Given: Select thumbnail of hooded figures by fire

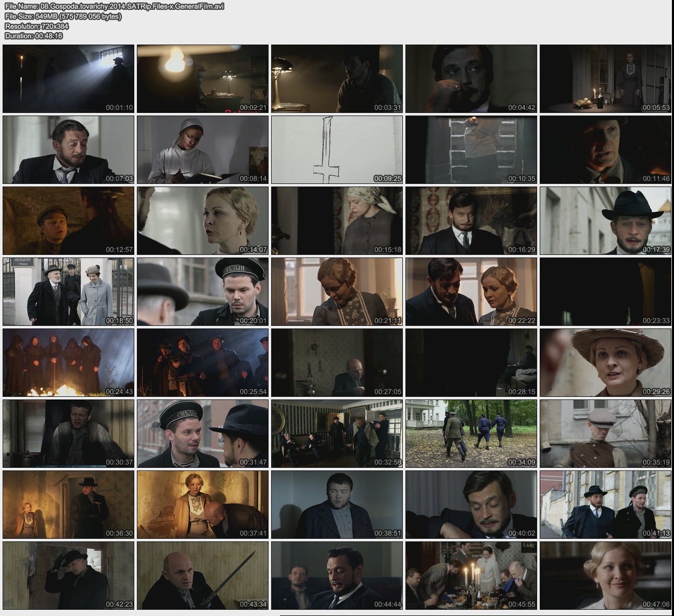Looking at the screenshot, I should click(68, 363).
